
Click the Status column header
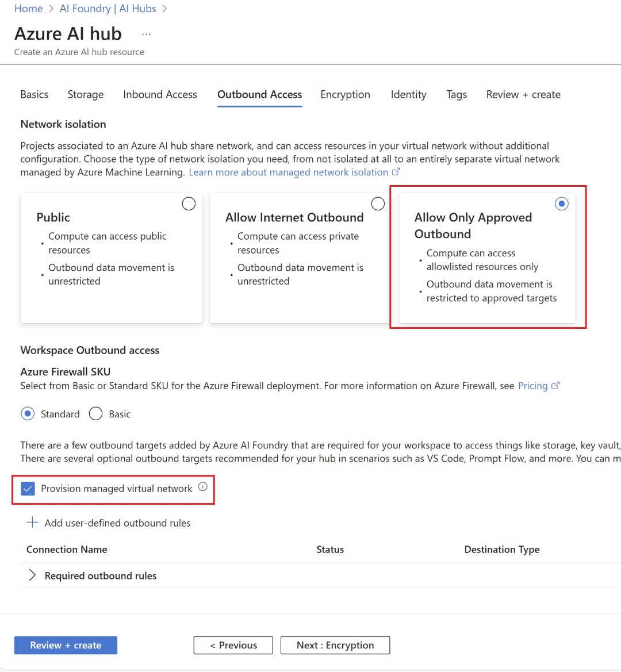pos(330,549)
